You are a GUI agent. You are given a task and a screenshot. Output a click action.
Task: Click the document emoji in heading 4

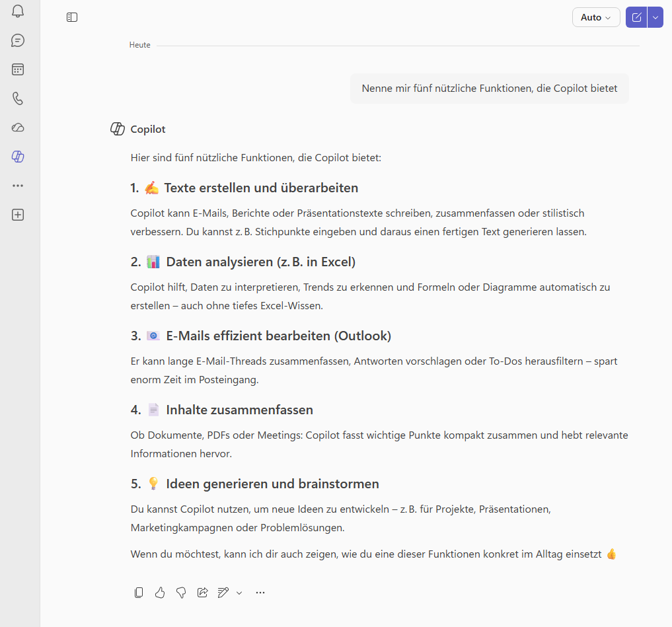tap(153, 410)
